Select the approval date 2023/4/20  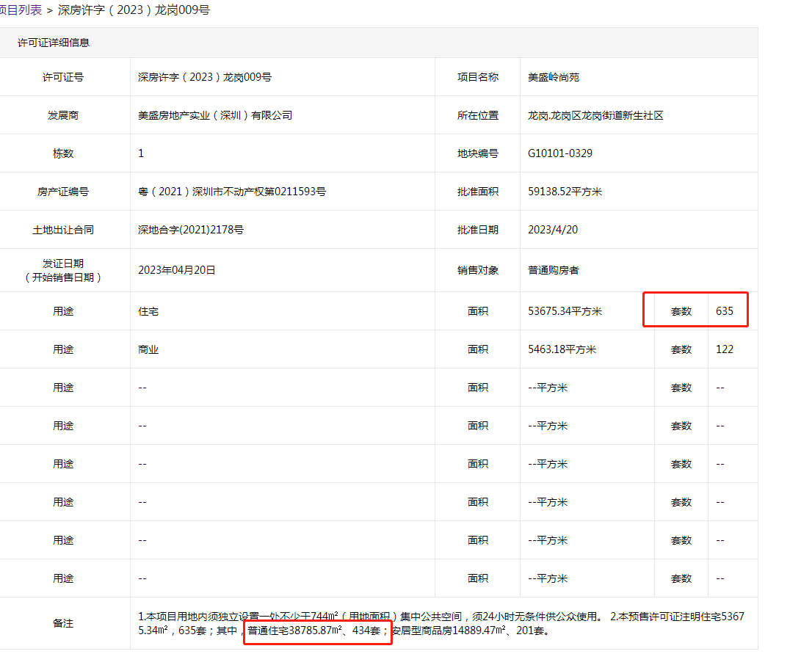552,230
